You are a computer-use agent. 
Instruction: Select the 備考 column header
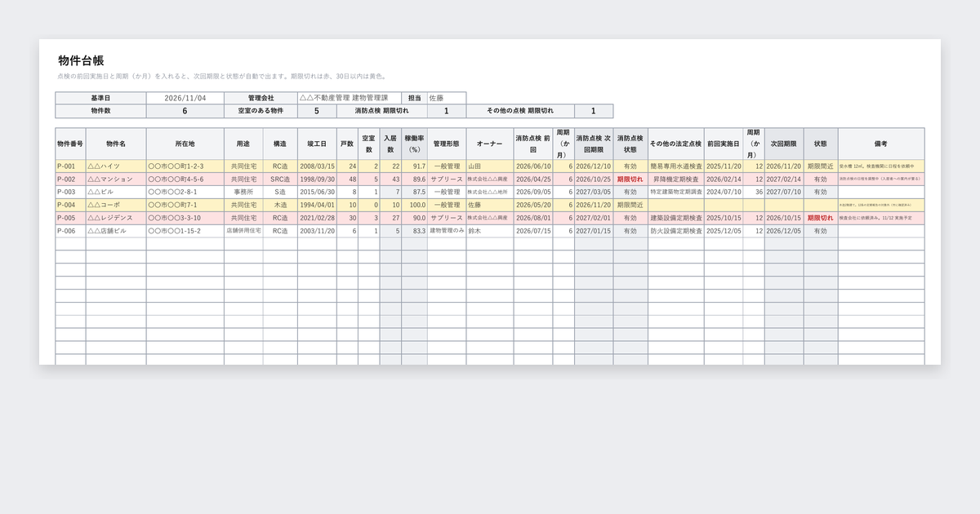pos(881,144)
